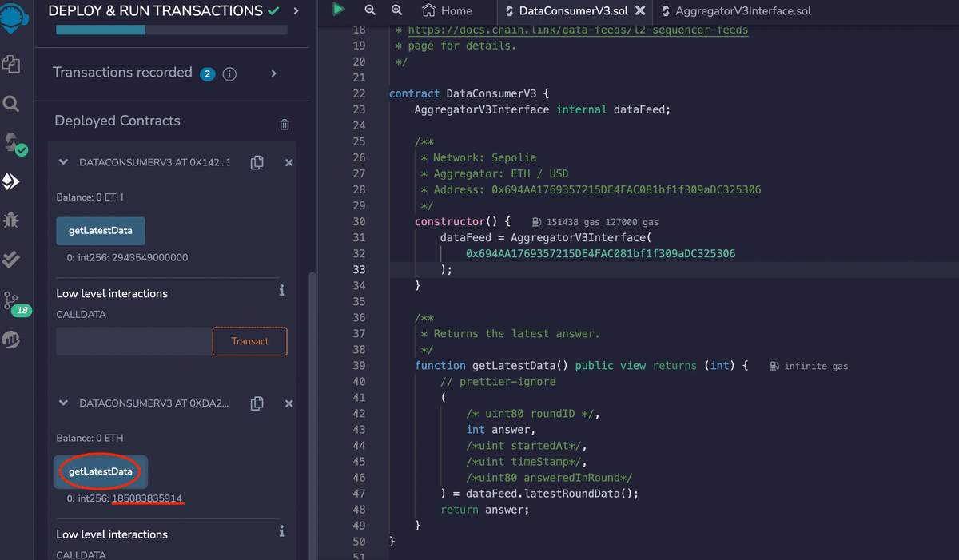This screenshot has width=959, height=560.
Task: Click info icon beside second Low level interactions
Action: pyautogui.click(x=281, y=531)
